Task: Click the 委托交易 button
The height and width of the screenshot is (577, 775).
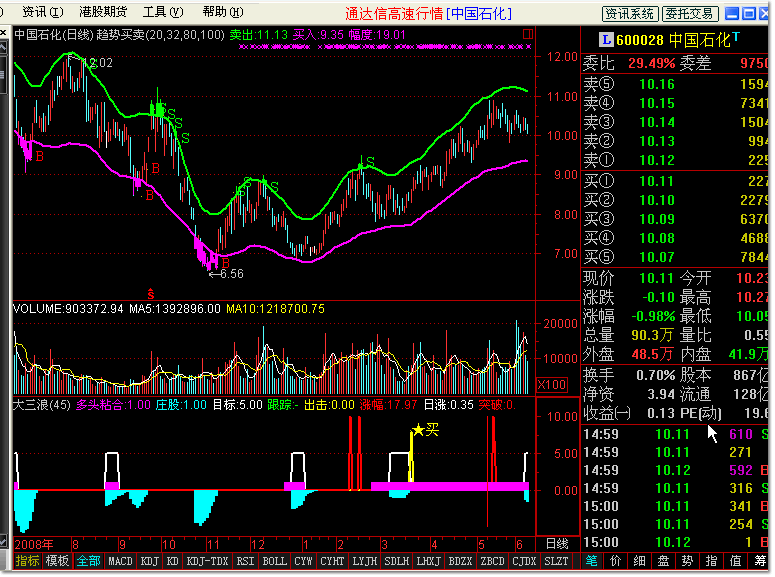Action: coord(689,14)
